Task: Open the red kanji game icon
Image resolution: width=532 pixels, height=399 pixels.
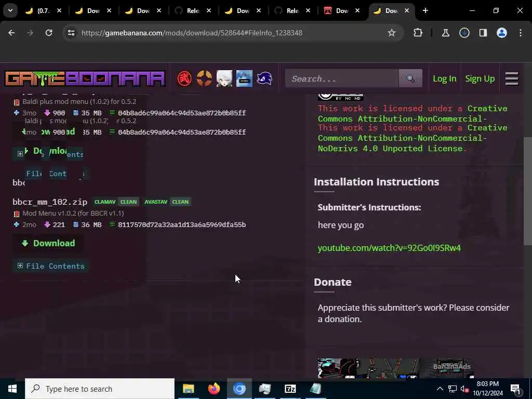Action: click(184, 79)
